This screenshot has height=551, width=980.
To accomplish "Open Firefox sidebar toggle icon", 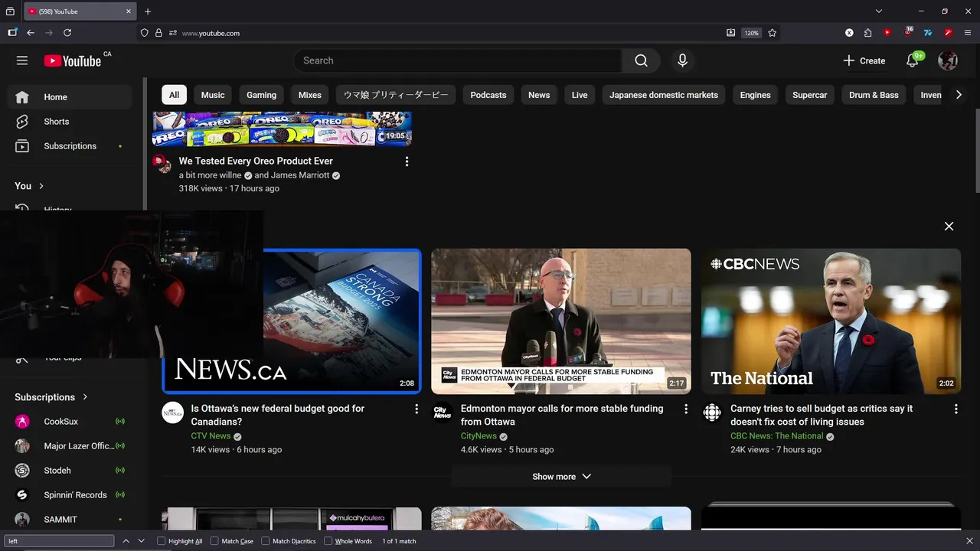I will click(x=12, y=33).
